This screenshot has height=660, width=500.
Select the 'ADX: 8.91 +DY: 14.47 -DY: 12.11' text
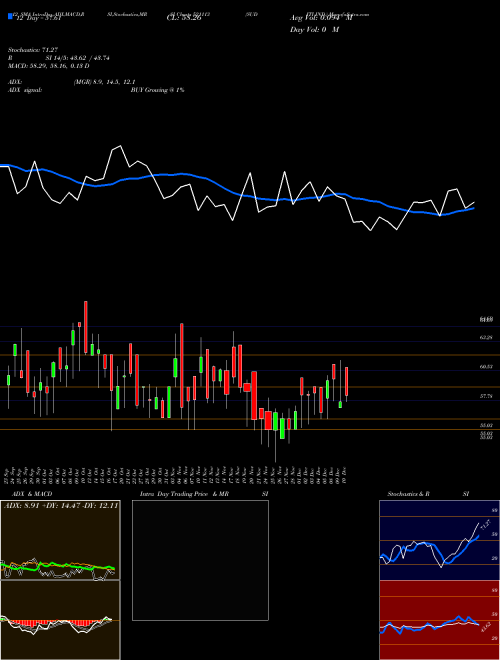pos(61,506)
